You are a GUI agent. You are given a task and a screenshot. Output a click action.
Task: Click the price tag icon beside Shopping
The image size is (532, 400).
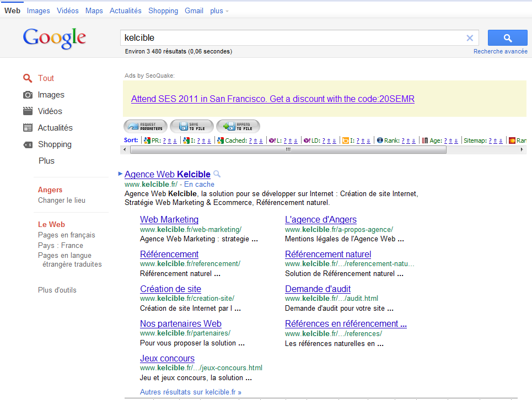point(28,145)
